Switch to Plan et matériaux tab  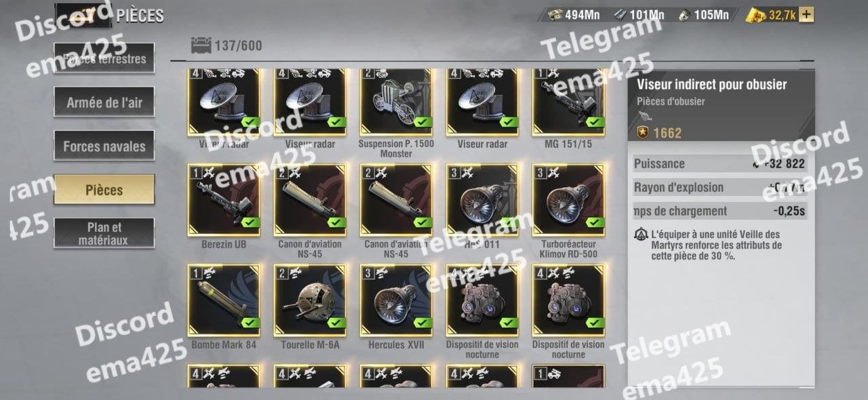coord(104,233)
